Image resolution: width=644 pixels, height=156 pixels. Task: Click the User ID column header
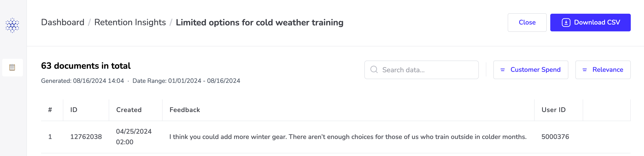click(554, 110)
